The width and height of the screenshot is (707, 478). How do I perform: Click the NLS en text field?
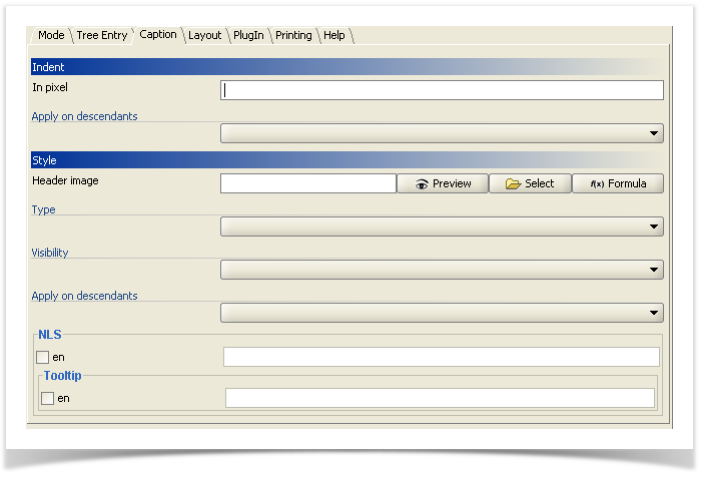[441, 357]
